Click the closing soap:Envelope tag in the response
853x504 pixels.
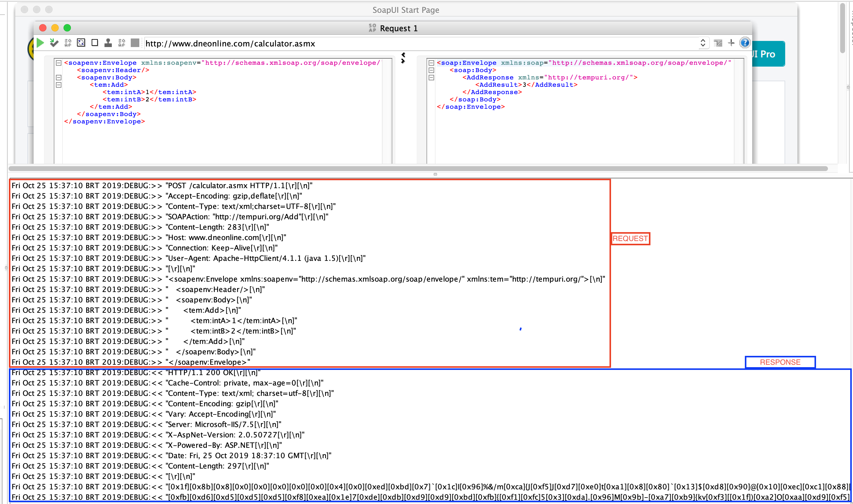tap(471, 107)
